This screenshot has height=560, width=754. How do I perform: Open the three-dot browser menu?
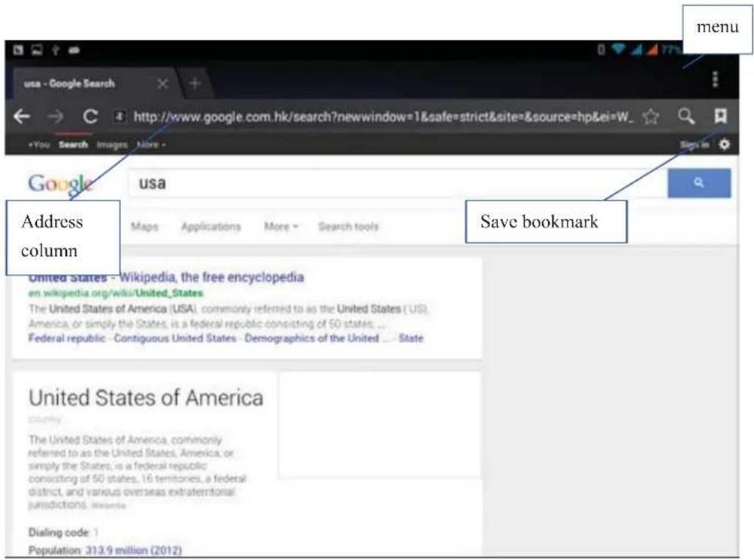pyautogui.click(x=715, y=79)
